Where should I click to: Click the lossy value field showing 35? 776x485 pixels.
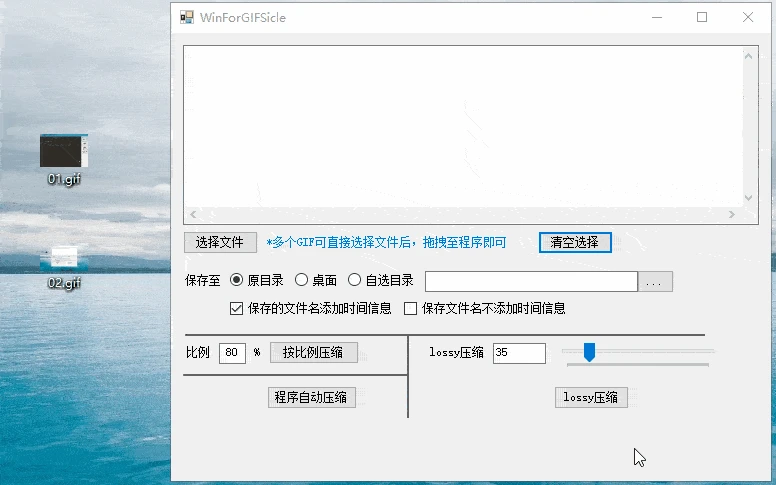pos(519,353)
